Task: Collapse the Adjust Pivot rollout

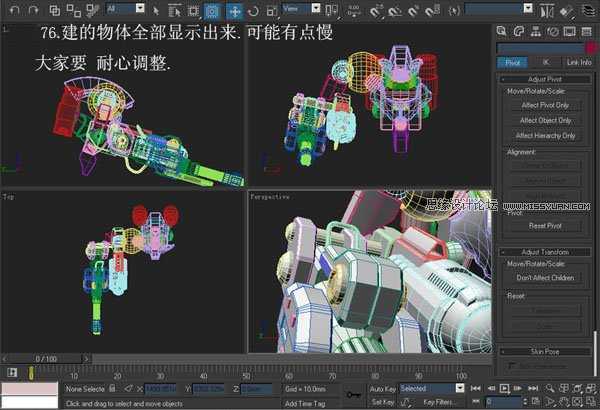Action: [x=545, y=79]
